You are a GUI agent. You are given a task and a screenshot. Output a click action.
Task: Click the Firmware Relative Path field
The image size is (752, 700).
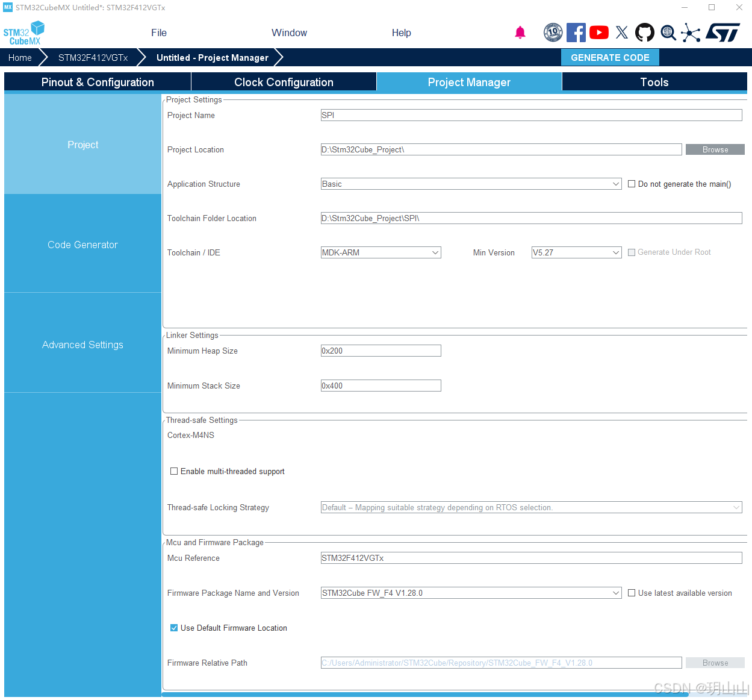pyautogui.click(x=501, y=663)
